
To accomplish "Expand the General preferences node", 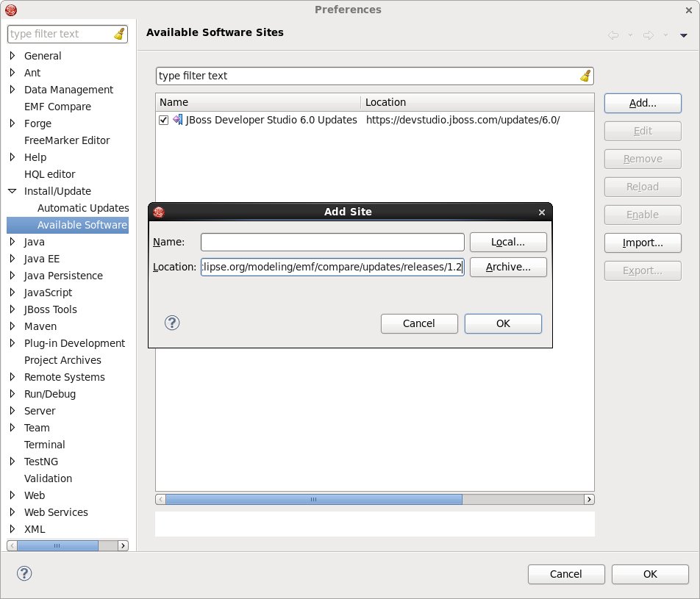I will tap(12, 55).
